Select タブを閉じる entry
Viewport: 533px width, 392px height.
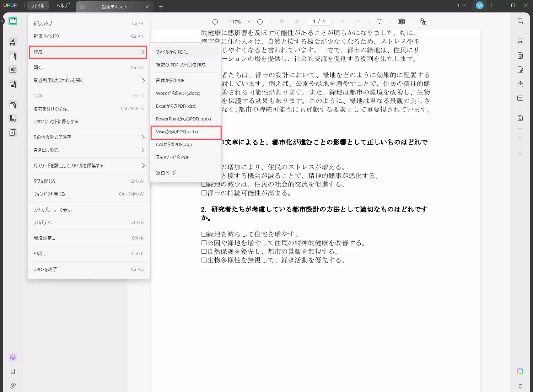click(x=89, y=181)
